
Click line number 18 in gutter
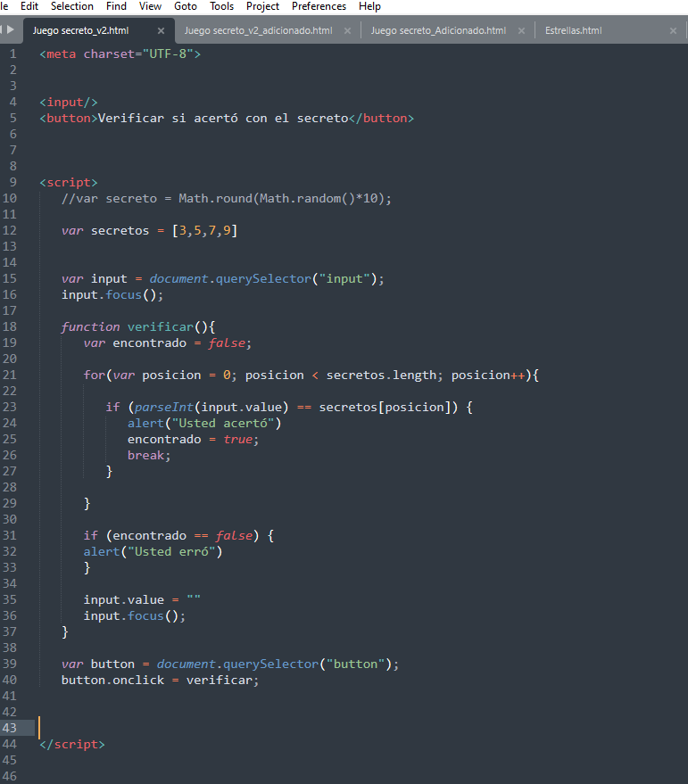(x=10, y=327)
